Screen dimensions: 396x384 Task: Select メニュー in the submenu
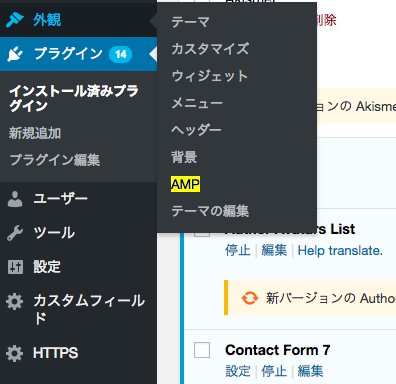[197, 103]
